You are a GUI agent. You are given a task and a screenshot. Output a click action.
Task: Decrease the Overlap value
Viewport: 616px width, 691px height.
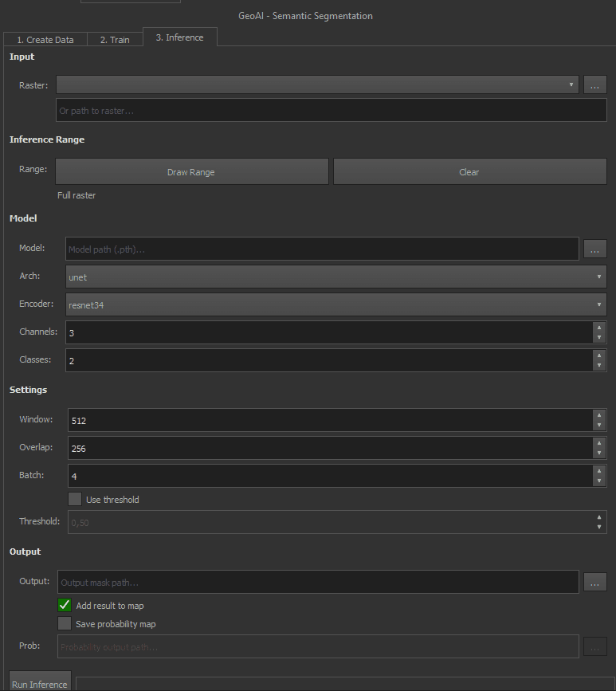tap(598, 453)
